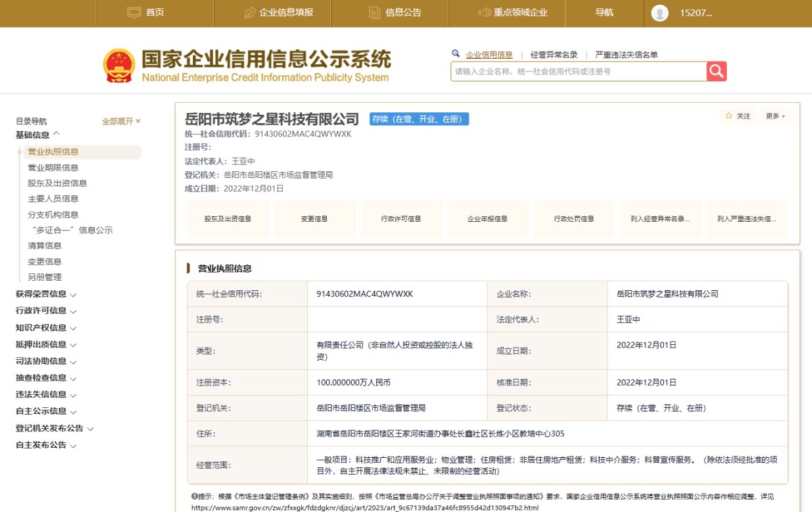Expand 知识产权信息 section
Screen dimensions: 812x512
(x=46, y=328)
